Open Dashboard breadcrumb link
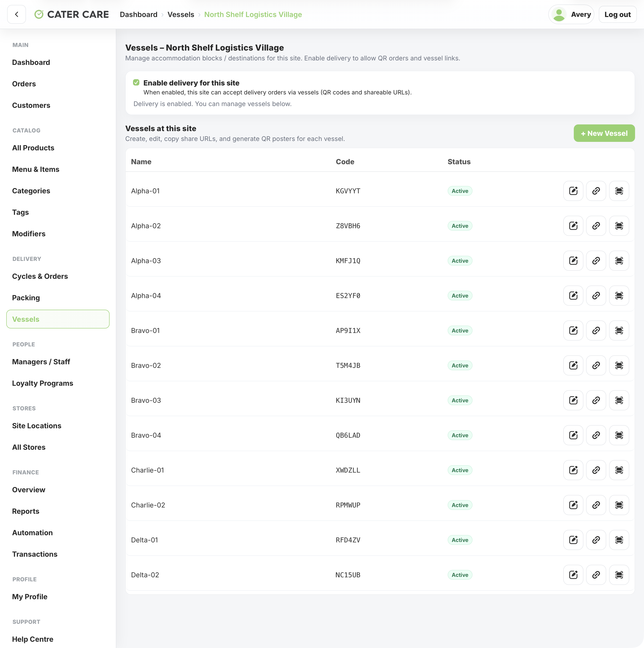644x648 pixels. [x=138, y=14]
